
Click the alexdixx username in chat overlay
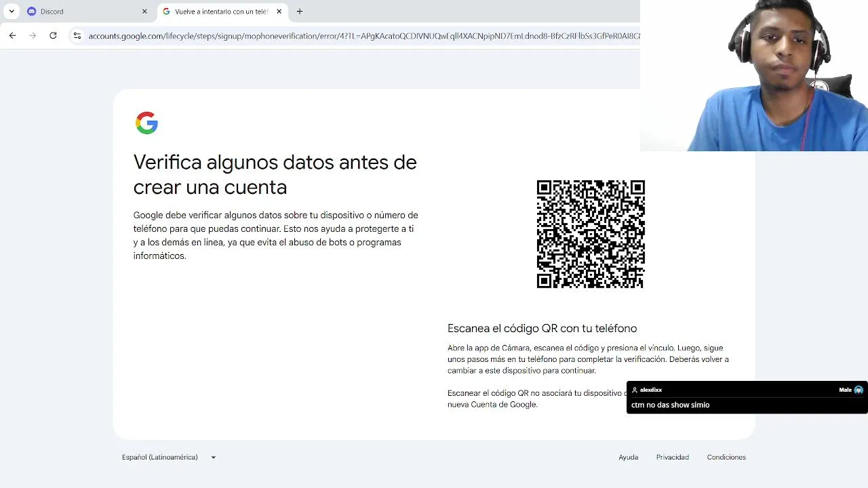(651, 390)
